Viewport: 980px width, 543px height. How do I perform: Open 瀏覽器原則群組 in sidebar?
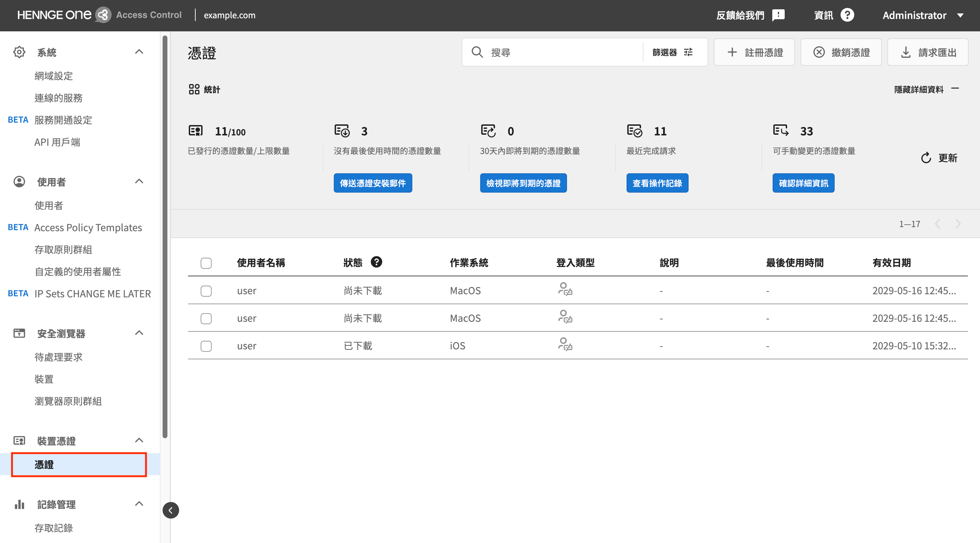[x=68, y=401]
